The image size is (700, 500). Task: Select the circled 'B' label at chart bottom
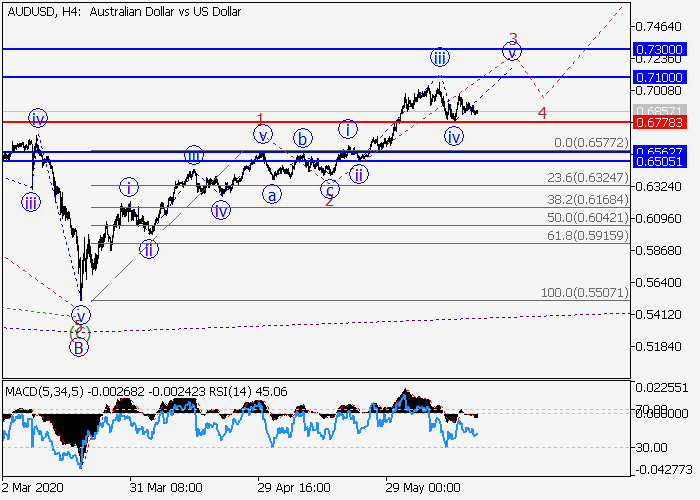pos(78,348)
